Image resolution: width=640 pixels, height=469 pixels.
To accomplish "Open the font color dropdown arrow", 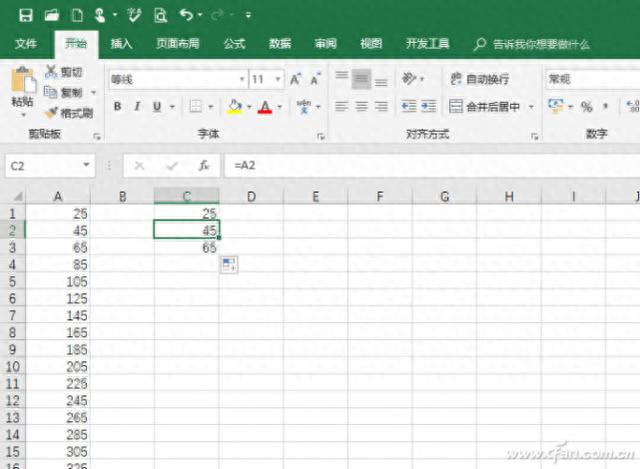I will pos(280,107).
